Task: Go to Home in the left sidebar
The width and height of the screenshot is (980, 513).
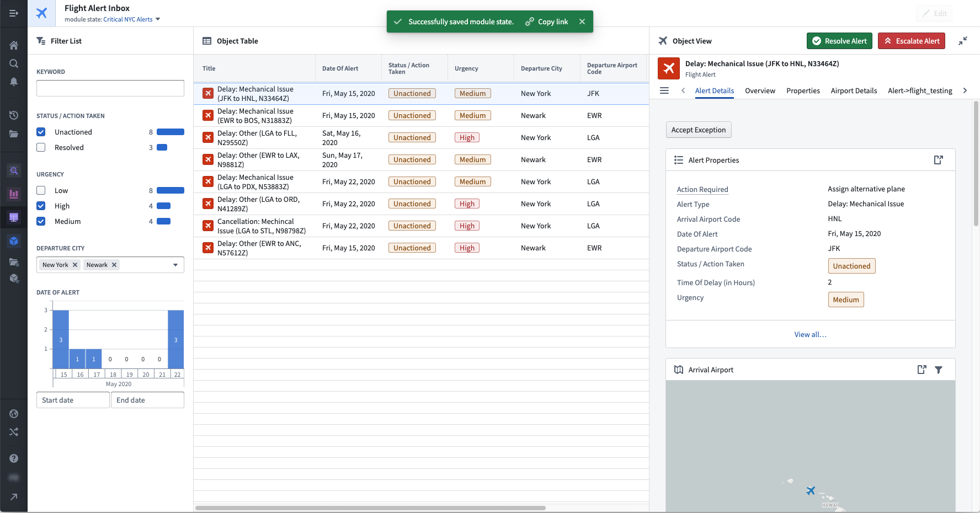Action: 14,45
